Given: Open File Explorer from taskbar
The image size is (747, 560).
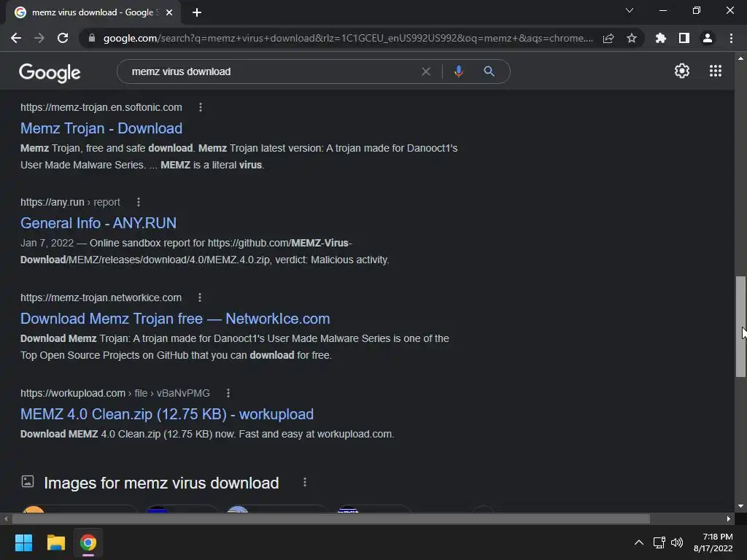Looking at the screenshot, I should (x=55, y=542).
